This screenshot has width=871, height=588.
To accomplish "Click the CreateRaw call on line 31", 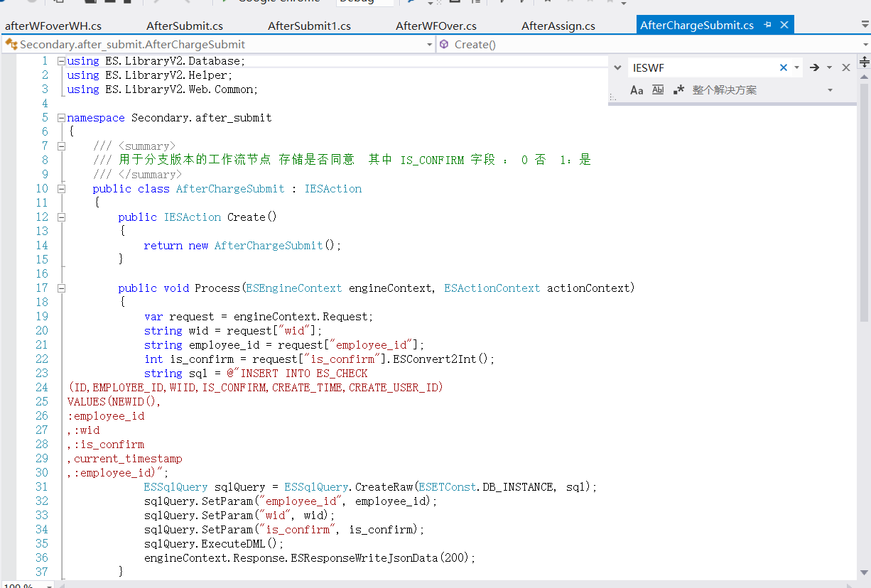I will [x=384, y=487].
